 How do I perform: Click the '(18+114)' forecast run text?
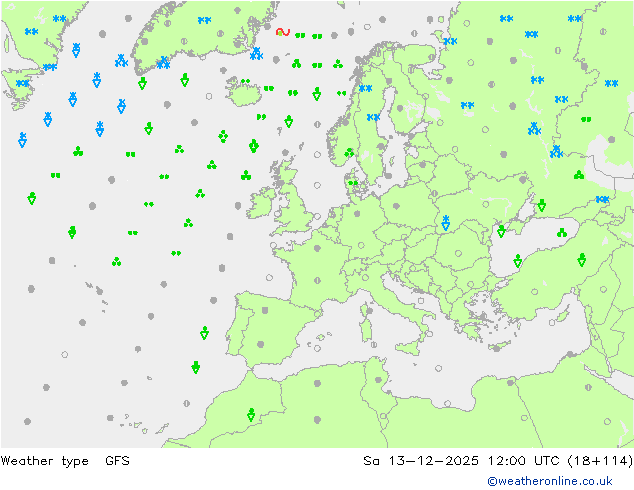pos(600,460)
